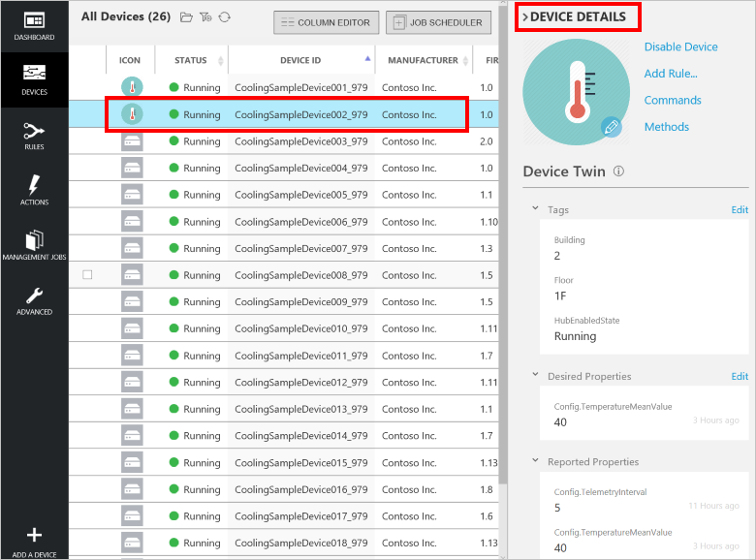Screen dimensions: 756x560
Task: Open Commands for the device
Action: point(673,100)
